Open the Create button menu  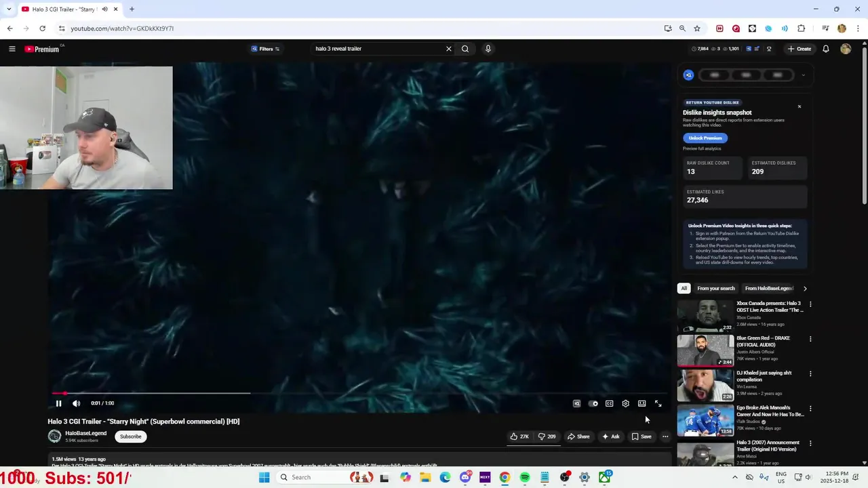coord(800,49)
